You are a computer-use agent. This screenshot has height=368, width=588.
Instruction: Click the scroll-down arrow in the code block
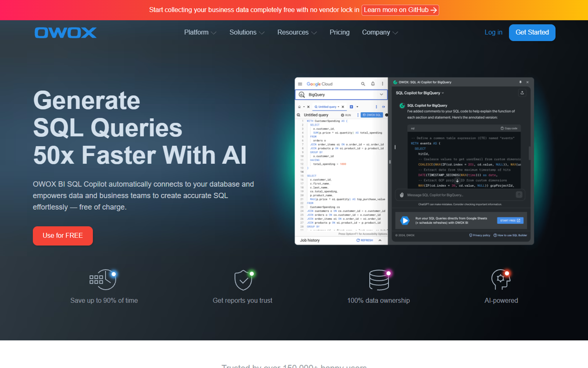click(x=458, y=181)
